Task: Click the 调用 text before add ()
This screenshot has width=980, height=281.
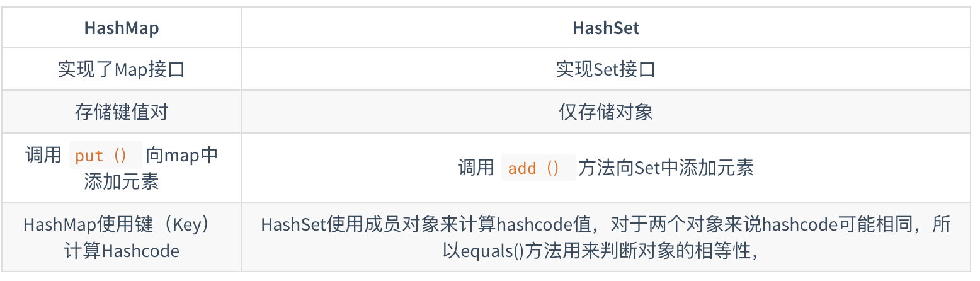Action: 476,168
